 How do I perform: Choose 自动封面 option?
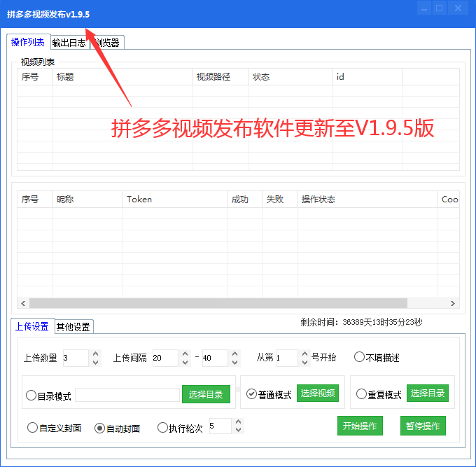(117, 428)
